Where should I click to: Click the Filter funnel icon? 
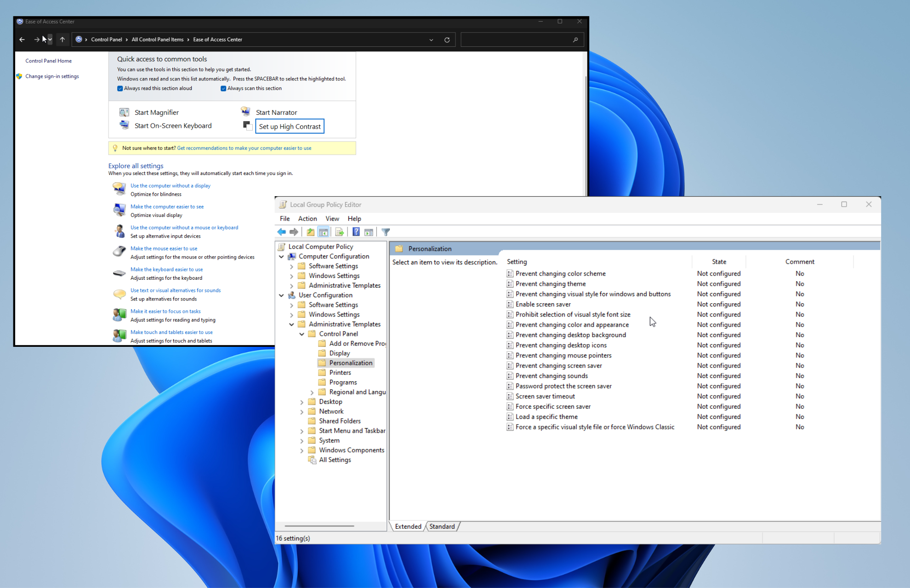coord(386,232)
